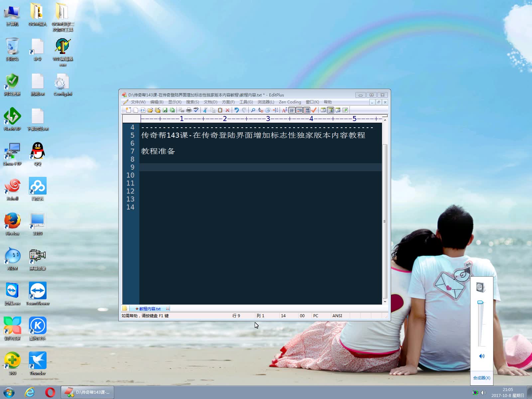This screenshot has width=532, height=399.
Task: Click the PC line-ending status bar entry
Action: click(x=316, y=316)
